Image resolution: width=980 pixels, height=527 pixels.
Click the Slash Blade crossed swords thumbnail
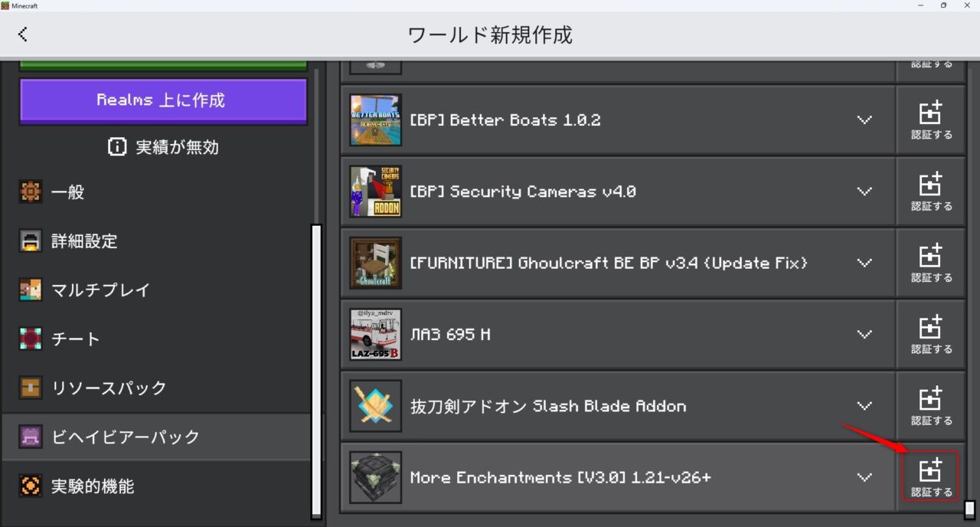pyautogui.click(x=375, y=406)
